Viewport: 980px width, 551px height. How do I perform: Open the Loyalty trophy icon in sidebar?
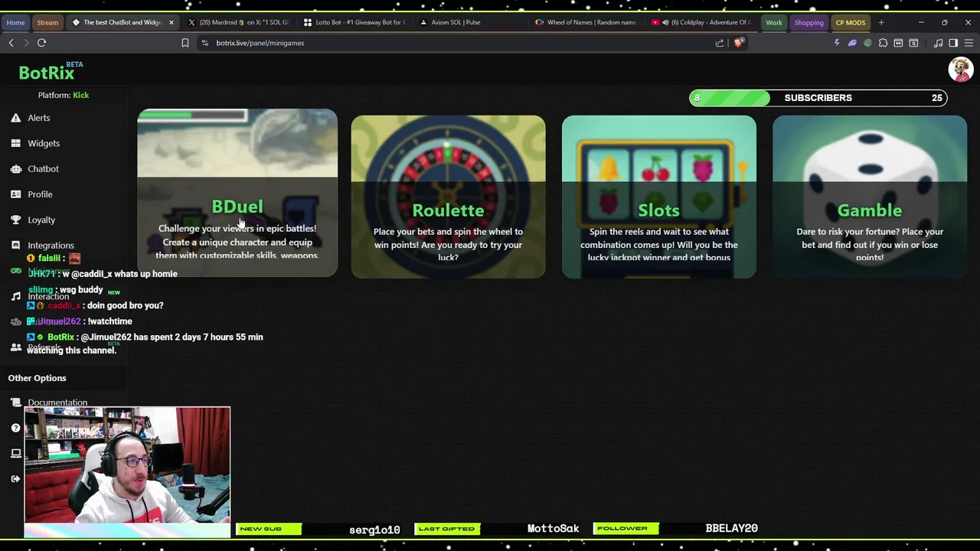15,220
